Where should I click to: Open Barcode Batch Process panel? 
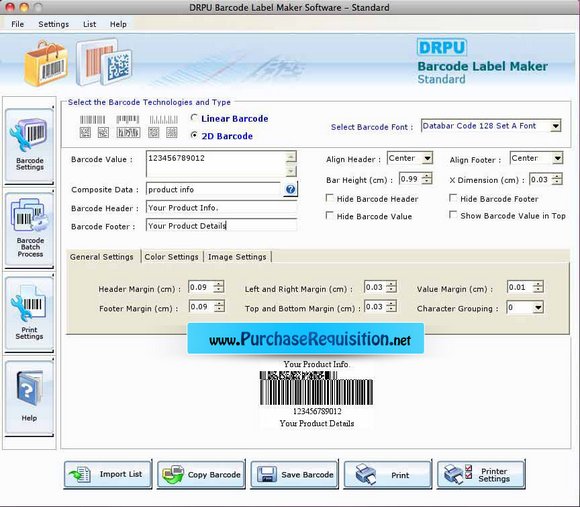(29, 229)
